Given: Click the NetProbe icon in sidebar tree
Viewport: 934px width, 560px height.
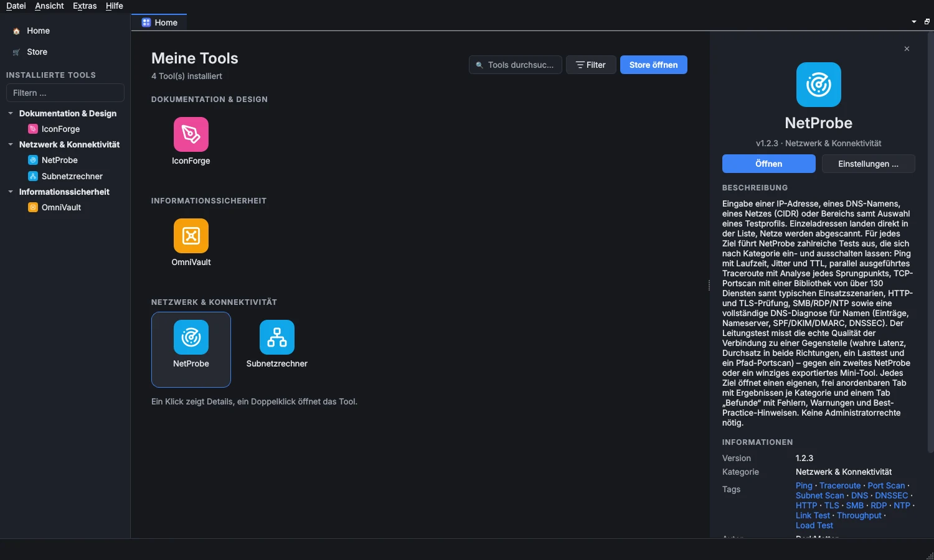Looking at the screenshot, I should pyautogui.click(x=33, y=160).
